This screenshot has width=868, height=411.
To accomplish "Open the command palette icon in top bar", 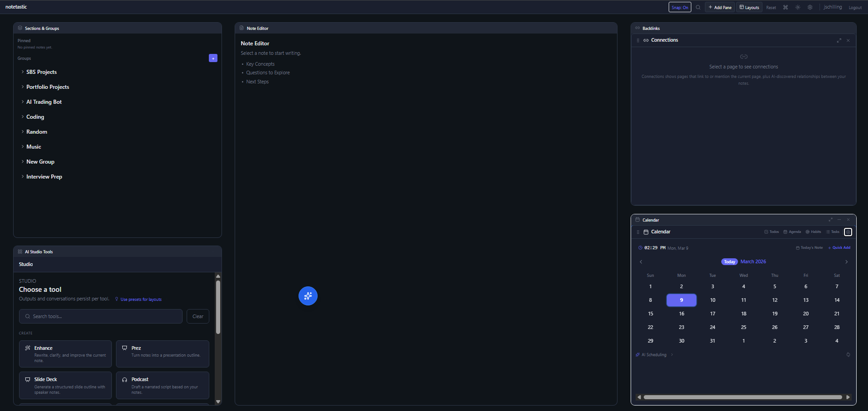I will pos(786,7).
